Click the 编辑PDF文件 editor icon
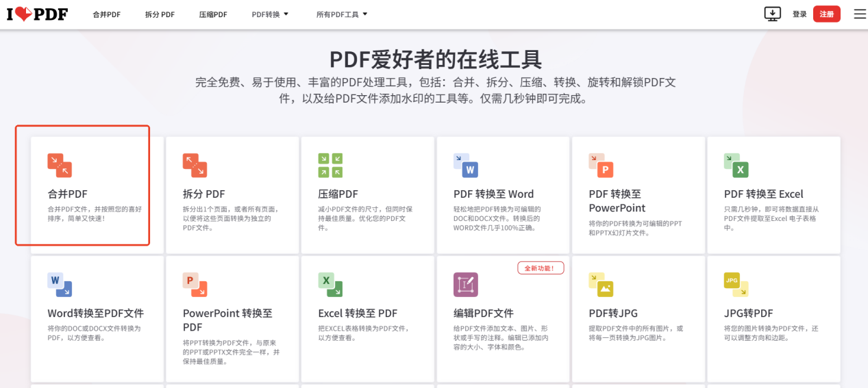Image resolution: width=868 pixels, height=388 pixels. [466, 284]
